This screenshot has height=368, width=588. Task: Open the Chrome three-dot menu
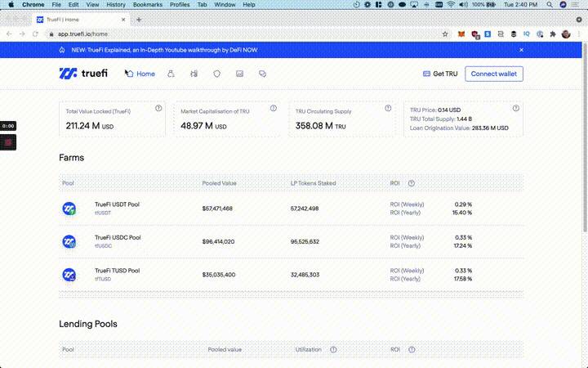coord(579,34)
